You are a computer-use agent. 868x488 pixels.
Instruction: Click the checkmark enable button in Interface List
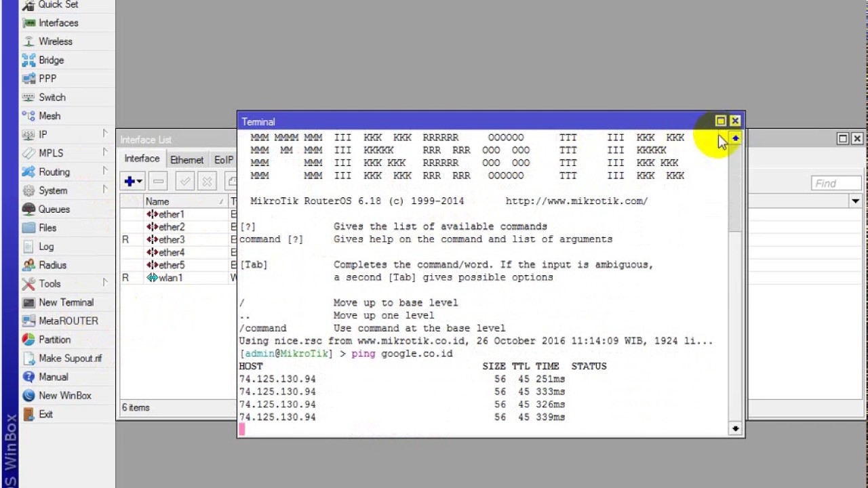(185, 181)
